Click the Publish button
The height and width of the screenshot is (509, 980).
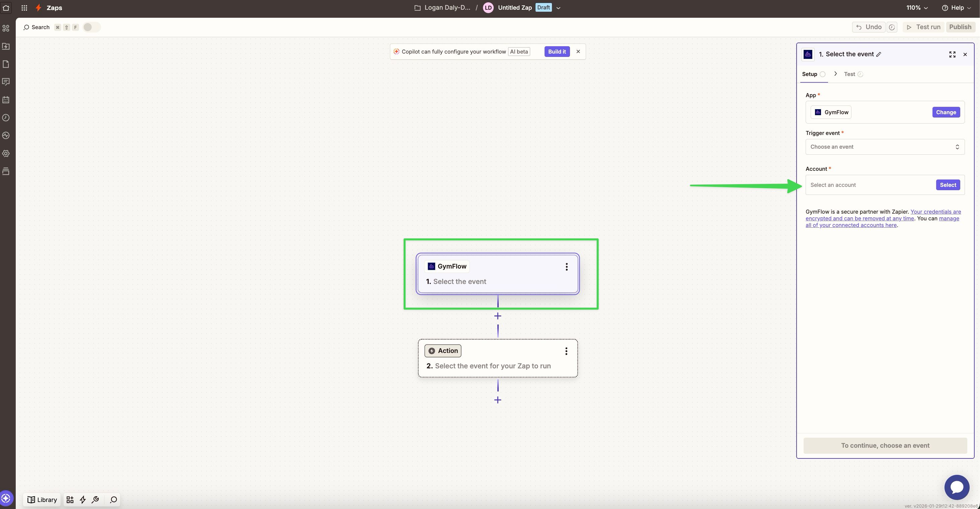click(x=960, y=27)
